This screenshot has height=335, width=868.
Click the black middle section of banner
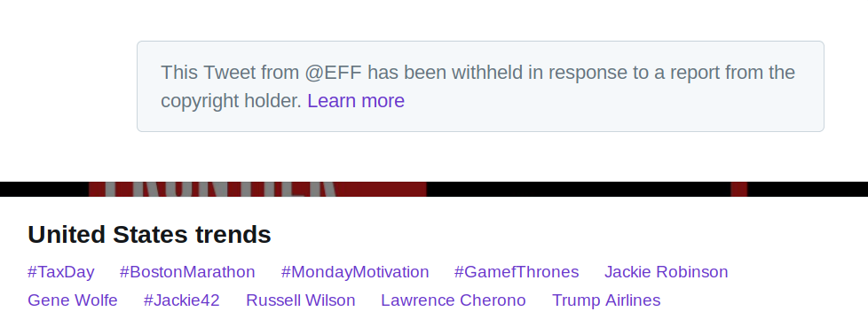click(x=579, y=189)
